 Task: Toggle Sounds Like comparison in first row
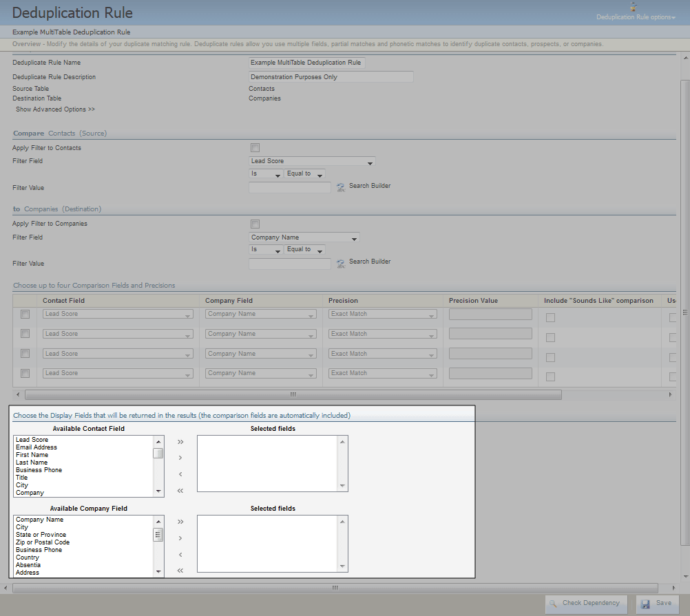(550, 317)
